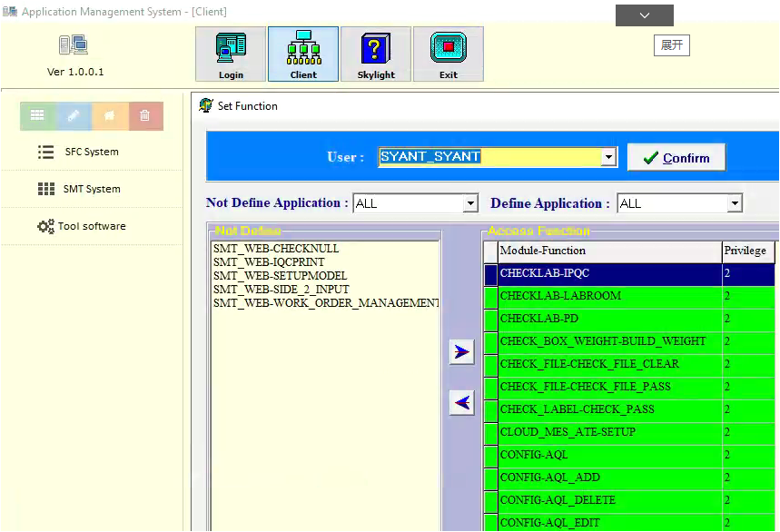780x532 pixels.
Task: Expand the Define Application dropdown
Action: pyautogui.click(x=735, y=203)
